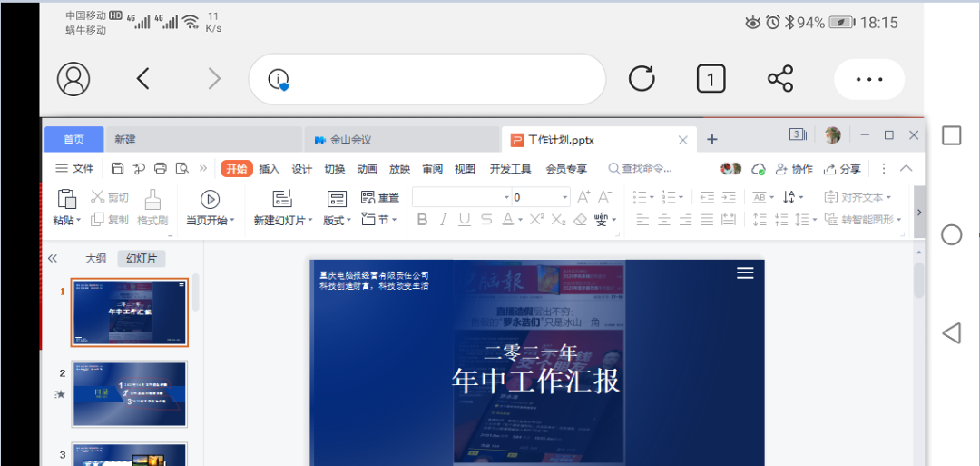The image size is (980, 466).
Task: Toggle Subscript X₂ formatting
Action: [559, 220]
